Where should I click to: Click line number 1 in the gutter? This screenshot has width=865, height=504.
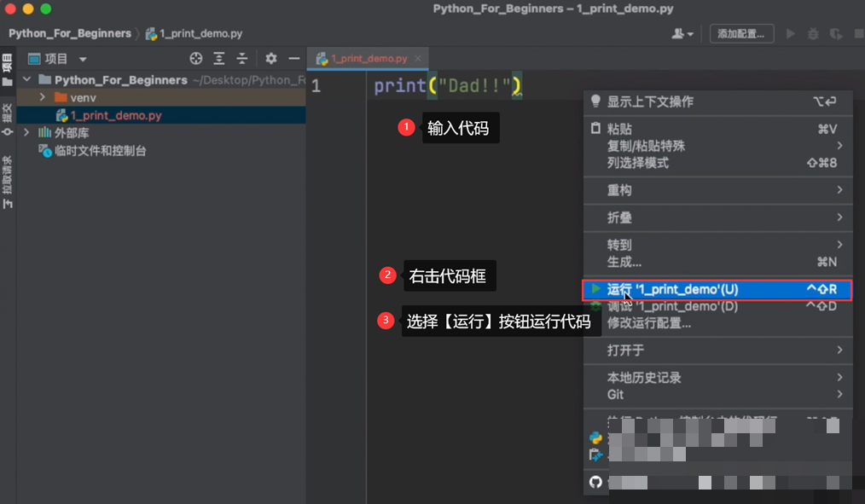tap(316, 86)
